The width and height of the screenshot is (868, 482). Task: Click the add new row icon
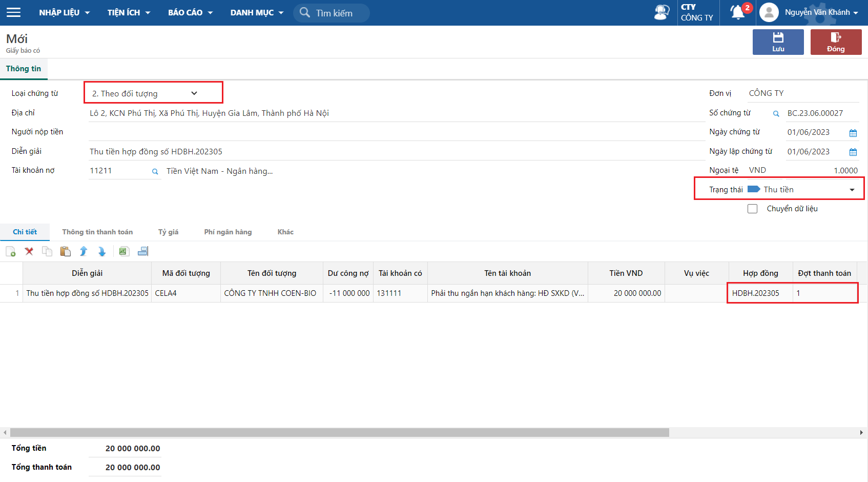(x=10, y=251)
